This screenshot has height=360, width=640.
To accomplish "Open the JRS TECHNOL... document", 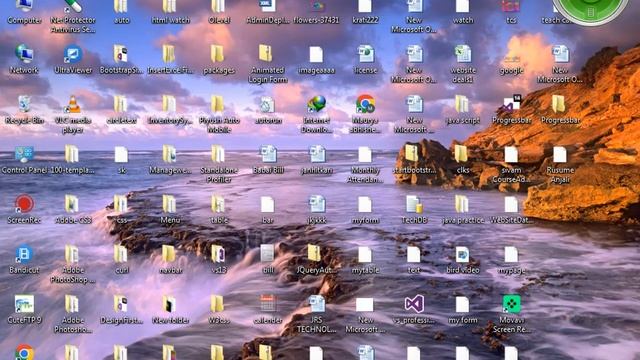I will click(317, 304).
